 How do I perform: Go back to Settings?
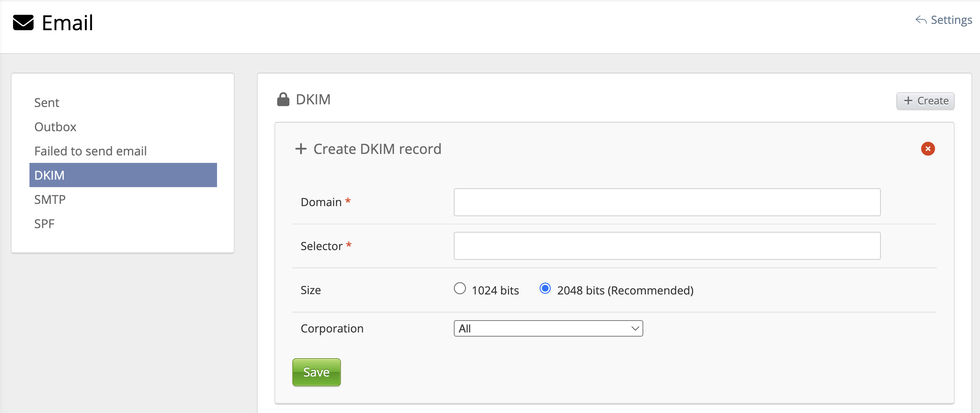point(943,20)
